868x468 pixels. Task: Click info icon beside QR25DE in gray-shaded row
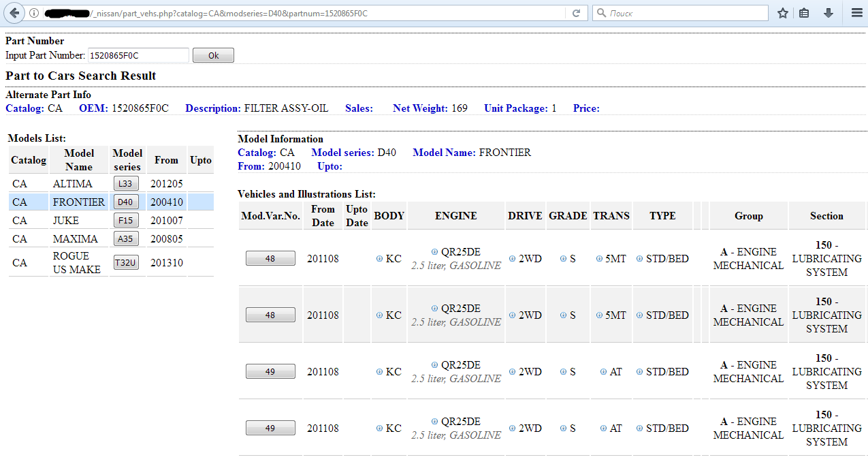pos(435,309)
